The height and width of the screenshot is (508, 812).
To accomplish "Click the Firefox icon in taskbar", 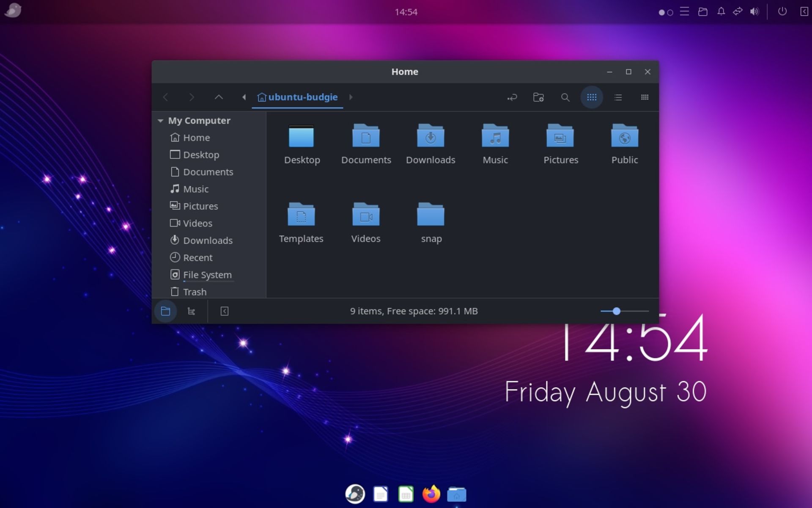I will pos(431,493).
